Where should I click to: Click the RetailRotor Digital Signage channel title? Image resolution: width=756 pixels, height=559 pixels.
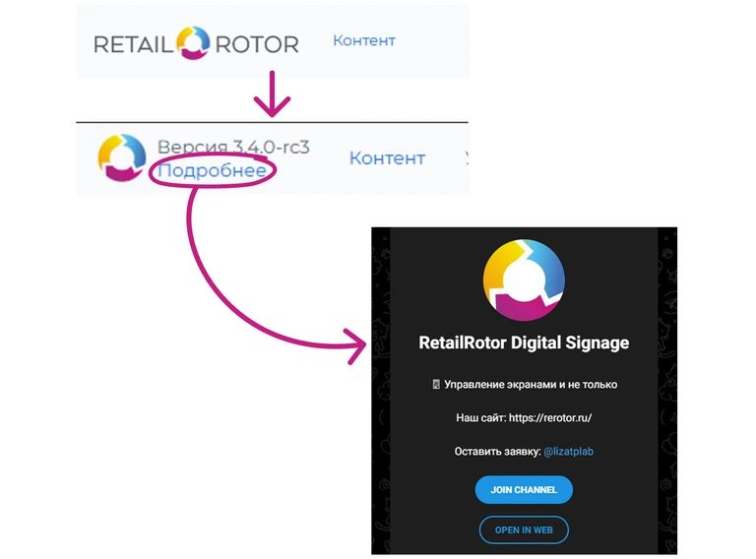click(524, 342)
